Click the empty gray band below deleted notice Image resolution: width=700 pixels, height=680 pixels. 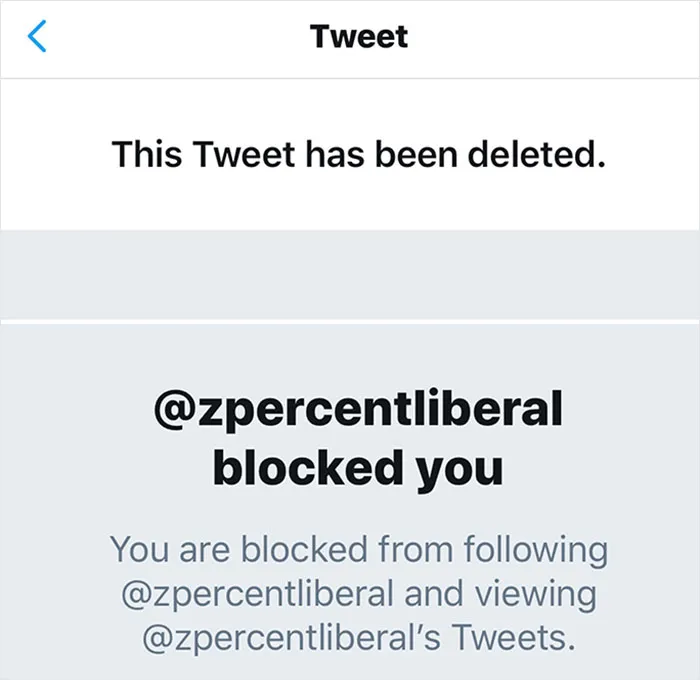tap(350, 274)
